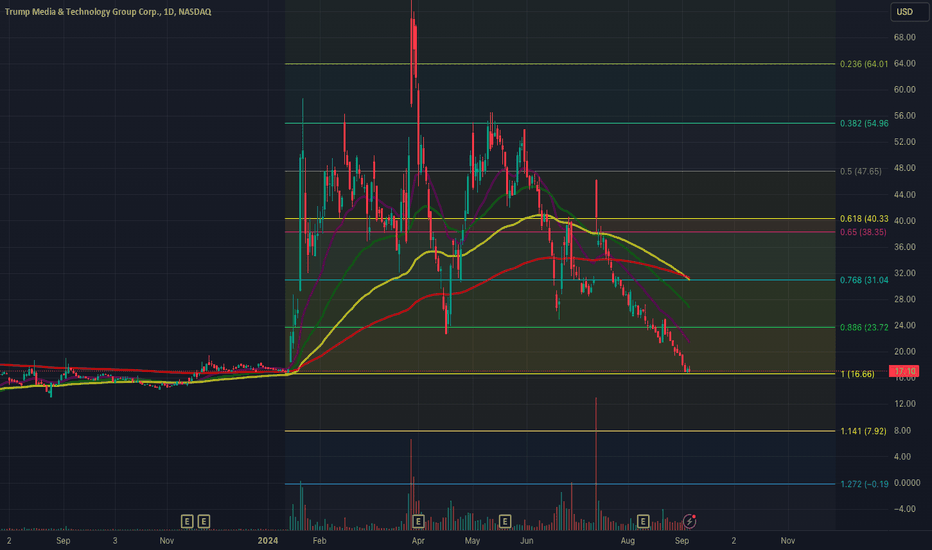932x550 pixels.
Task: Click the 3 label on time axis
Action: [x=115, y=540]
